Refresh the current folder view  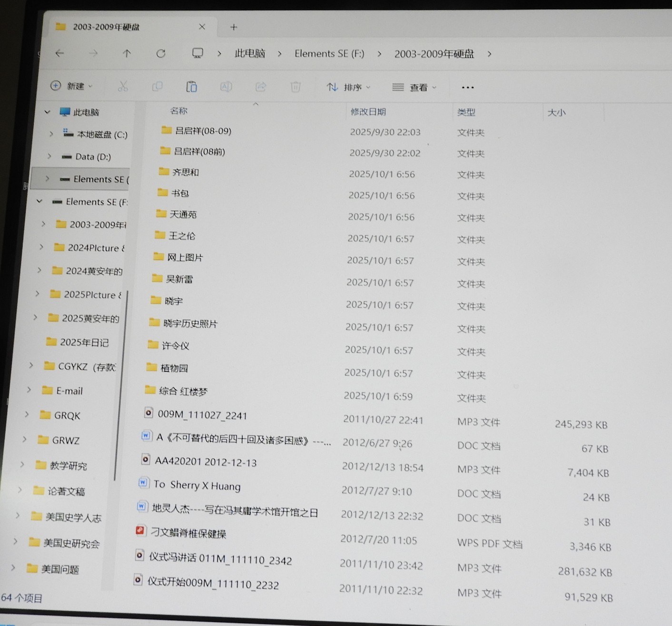coord(161,54)
